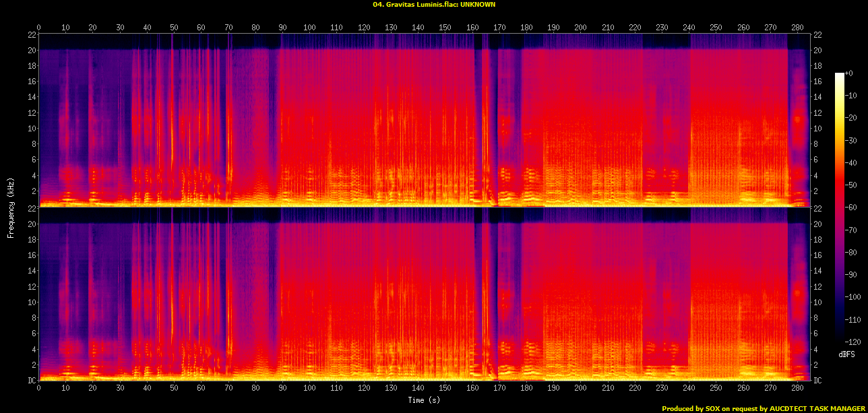The width and height of the screenshot is (868, 413).
Task: Click the 'dBFS' label under the color scale
Action: 846,354
